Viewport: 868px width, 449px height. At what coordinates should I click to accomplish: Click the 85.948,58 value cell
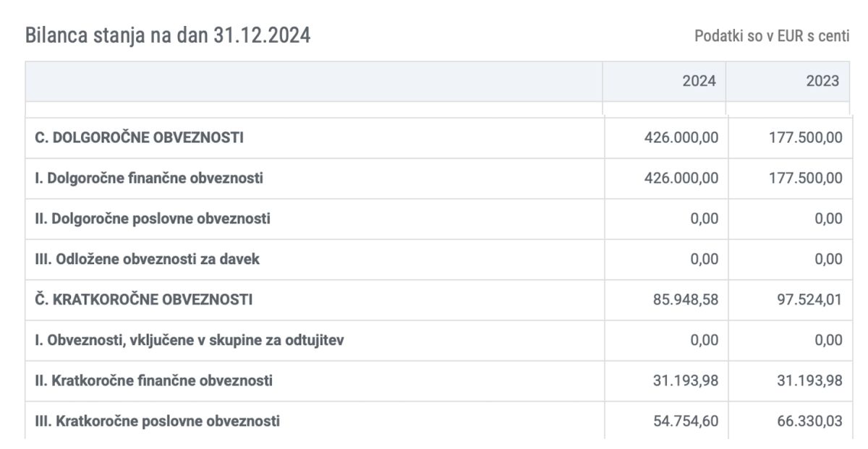[x=682, y=299]
